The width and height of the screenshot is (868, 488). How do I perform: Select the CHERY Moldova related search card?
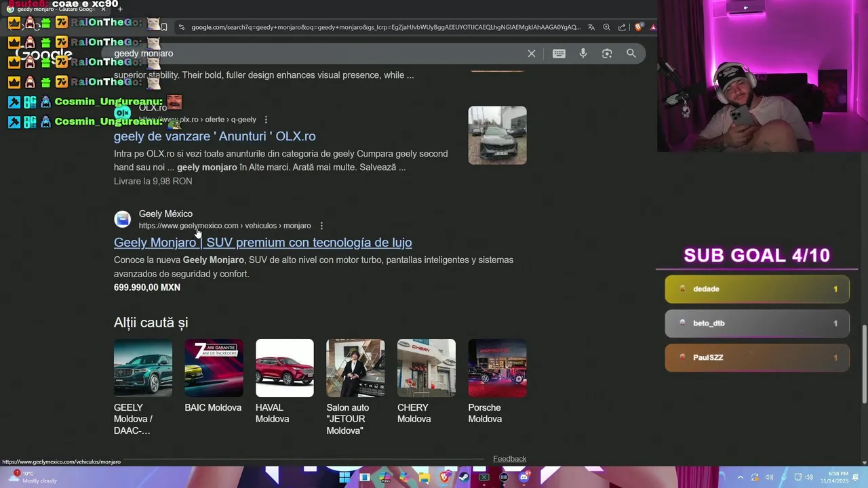427,382
